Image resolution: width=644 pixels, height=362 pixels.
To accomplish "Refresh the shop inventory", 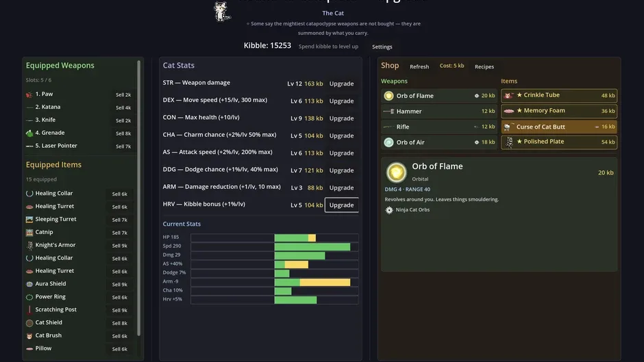I will [419, 66].
